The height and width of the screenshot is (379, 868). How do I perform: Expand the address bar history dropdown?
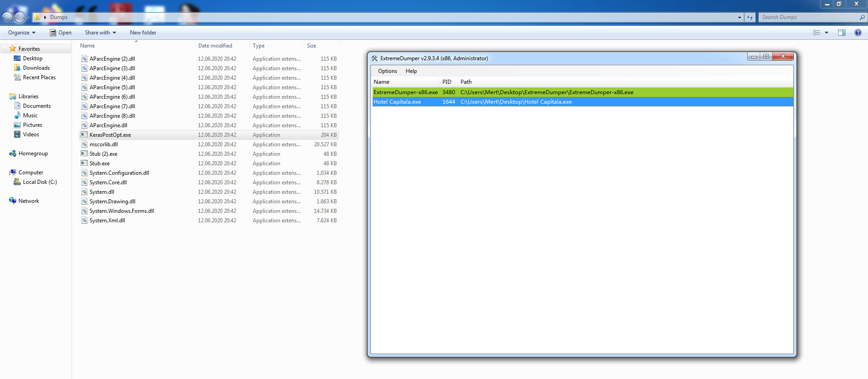click(739, 17)
